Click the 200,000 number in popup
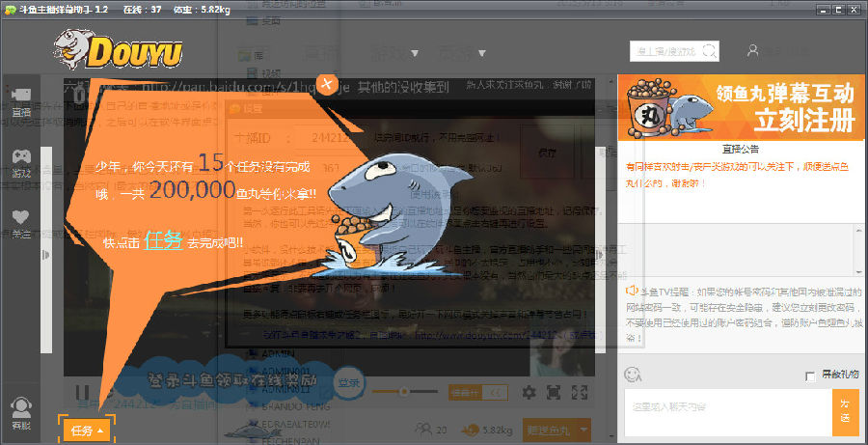This screenshot has height=445, width=868. [193, 191]
